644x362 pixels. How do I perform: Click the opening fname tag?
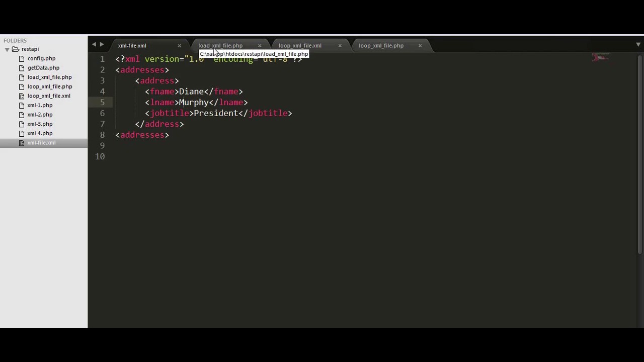point(162,92)
